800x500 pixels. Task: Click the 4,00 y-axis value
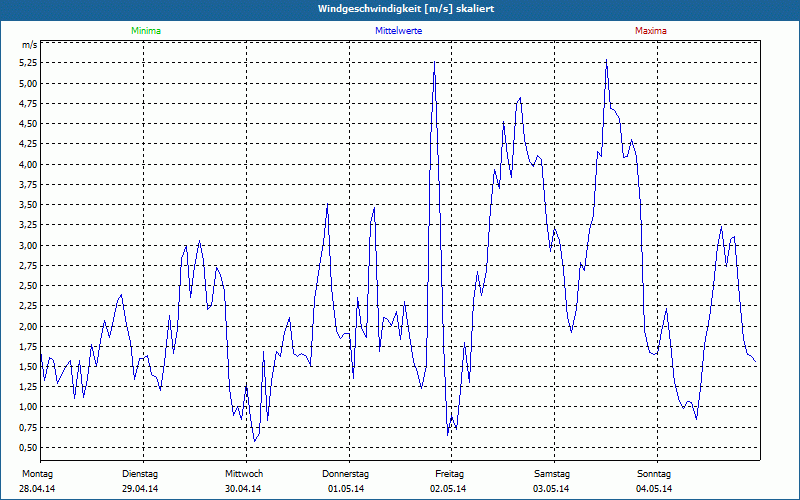tap(30, 164)
